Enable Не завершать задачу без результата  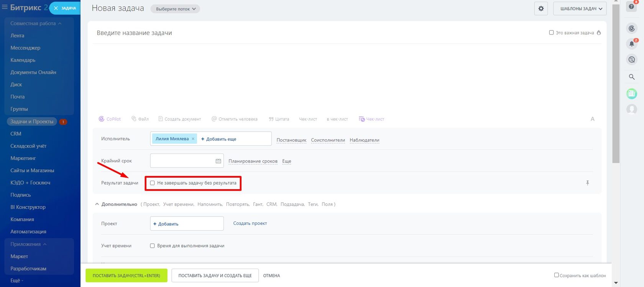point(152,183)
